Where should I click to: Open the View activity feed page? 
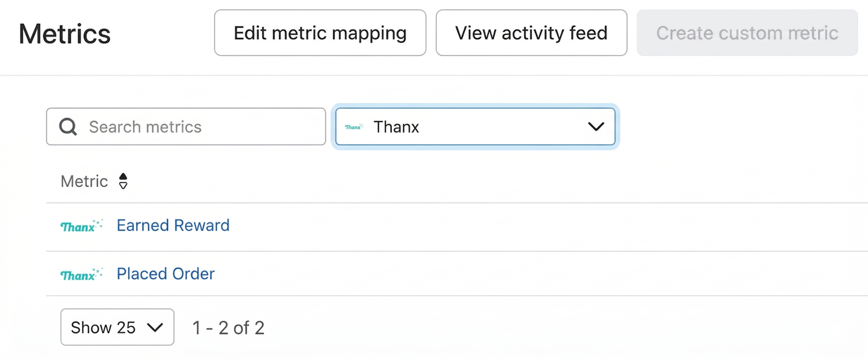[531, 33]
